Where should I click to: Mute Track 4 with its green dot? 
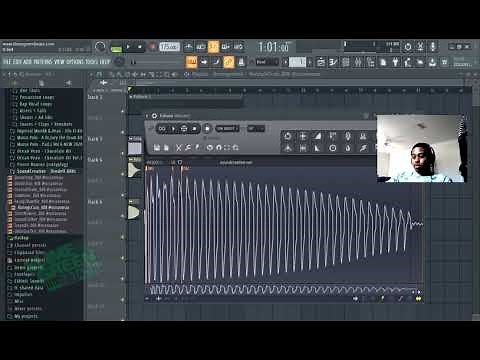123,174
